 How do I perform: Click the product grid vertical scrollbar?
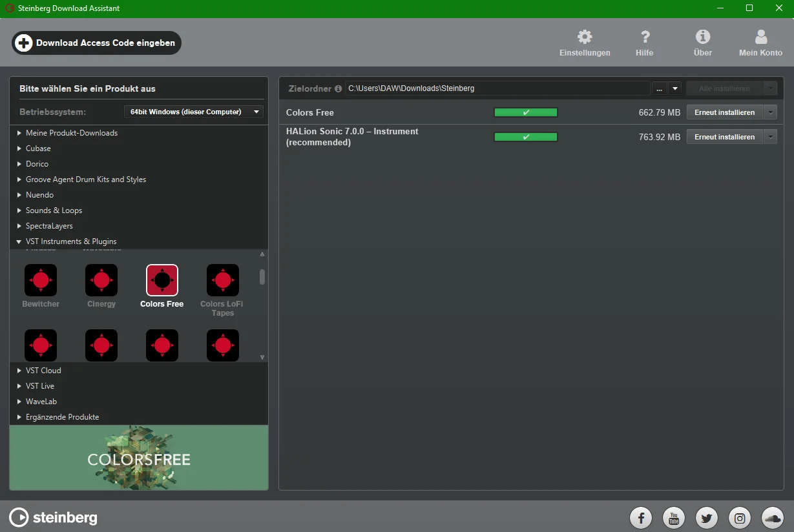(262, 305)
